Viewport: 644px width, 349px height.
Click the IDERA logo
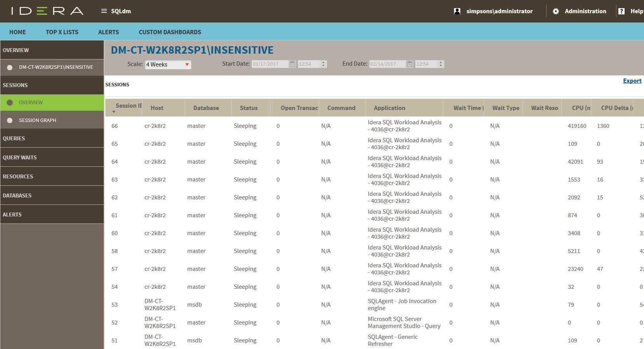click(x=47, y=11)
